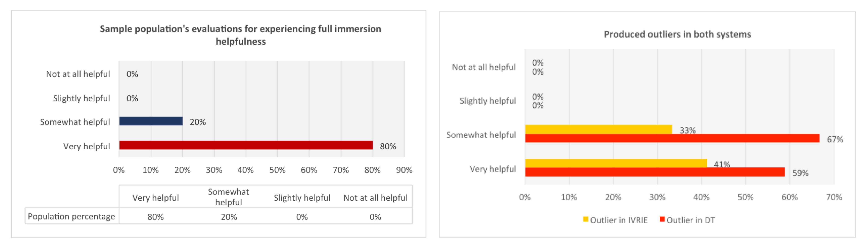Select the 'Slightly helpful' table column header
Screen dimensions: 868x248
302,198
